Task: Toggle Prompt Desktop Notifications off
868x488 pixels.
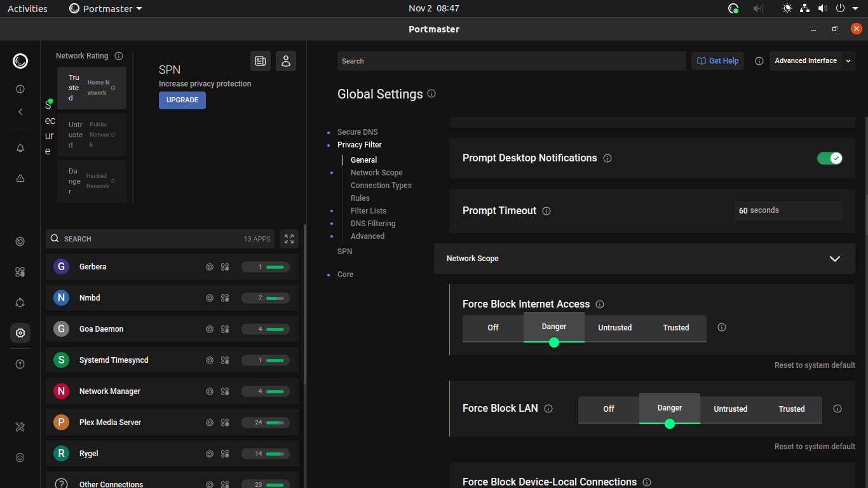Action: [x=830, y=158]
